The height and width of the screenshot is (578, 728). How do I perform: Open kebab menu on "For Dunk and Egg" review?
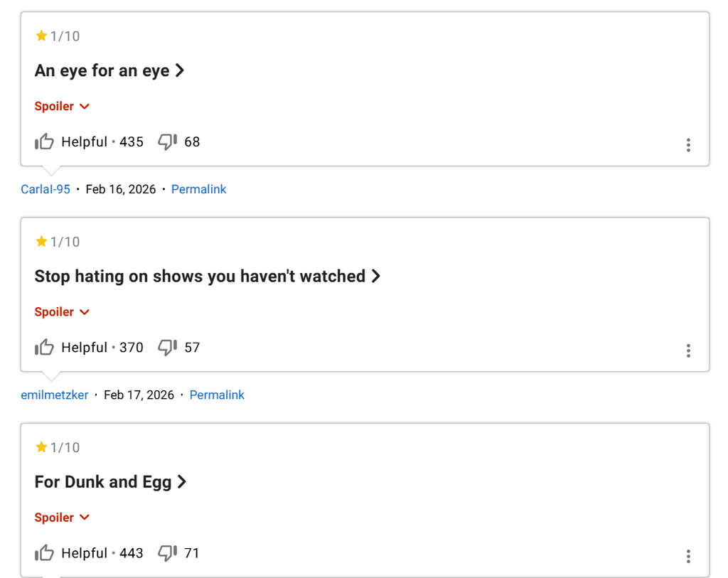687,556
